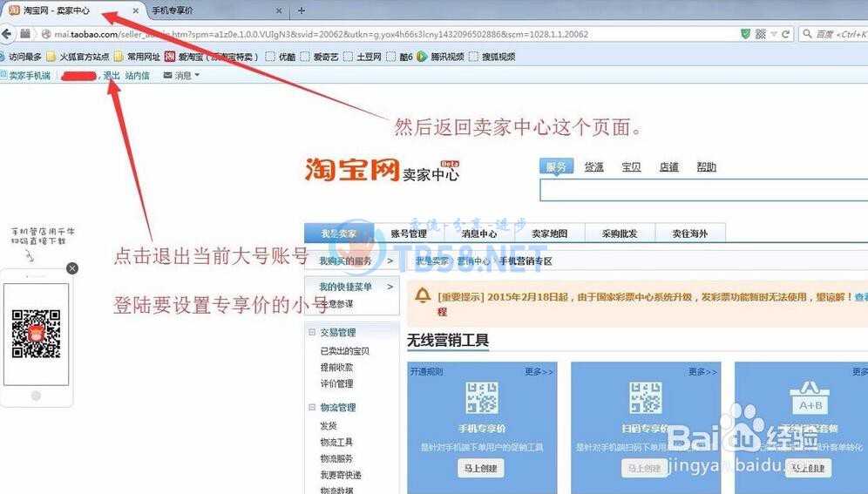Screen dimensions: 868x494
Task: Select the 我是卖家 navigation tab
Action: click(x=339, y=233)
